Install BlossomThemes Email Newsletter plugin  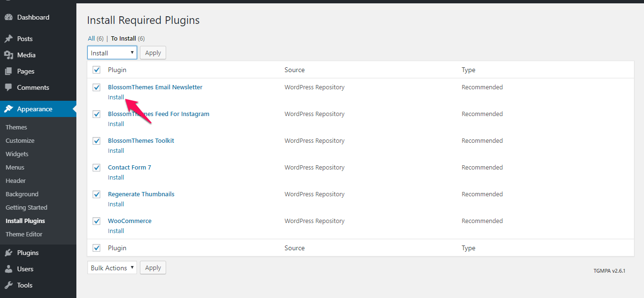pos(116,97)
